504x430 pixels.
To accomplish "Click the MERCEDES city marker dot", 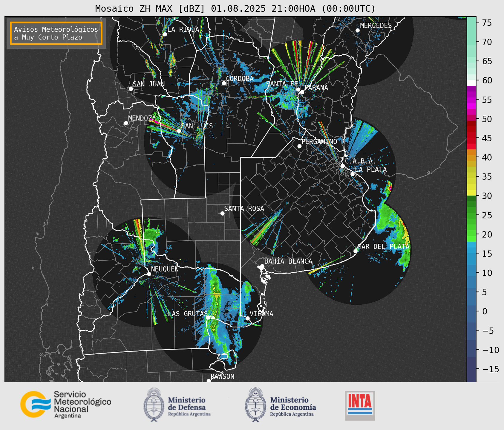I will 357,31.
